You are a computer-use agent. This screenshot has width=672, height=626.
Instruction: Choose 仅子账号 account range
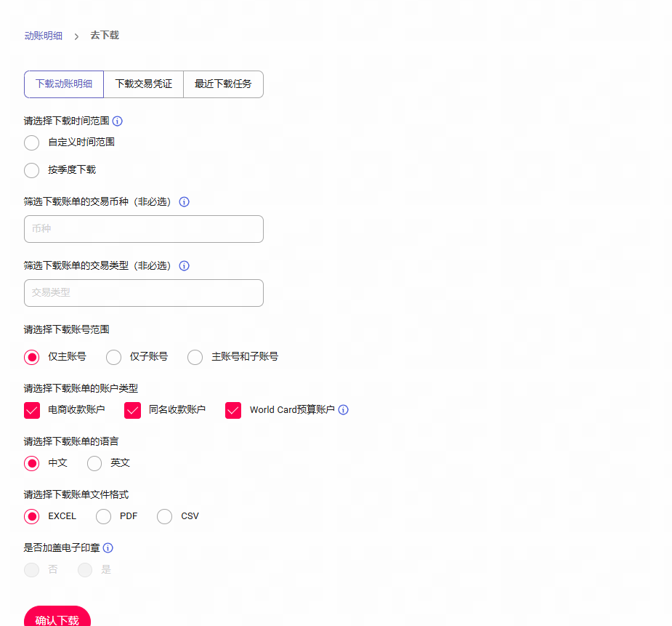(113, 357)
